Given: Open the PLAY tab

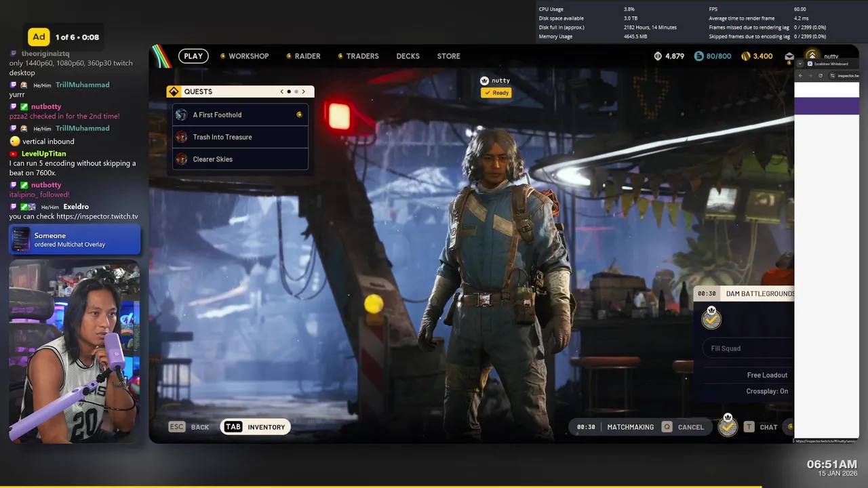Looking at the screenshot, I should pyautogui.click(x=193, y=56).
